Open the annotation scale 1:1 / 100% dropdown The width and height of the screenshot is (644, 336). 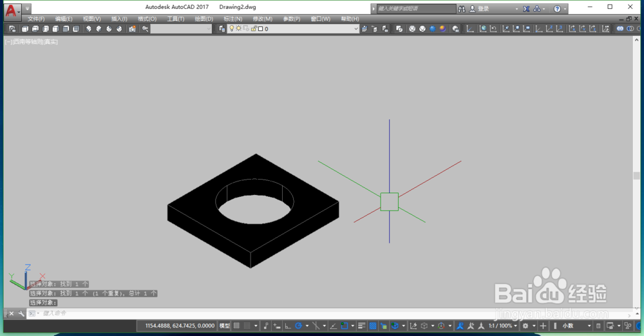click(x=503, y=326)
